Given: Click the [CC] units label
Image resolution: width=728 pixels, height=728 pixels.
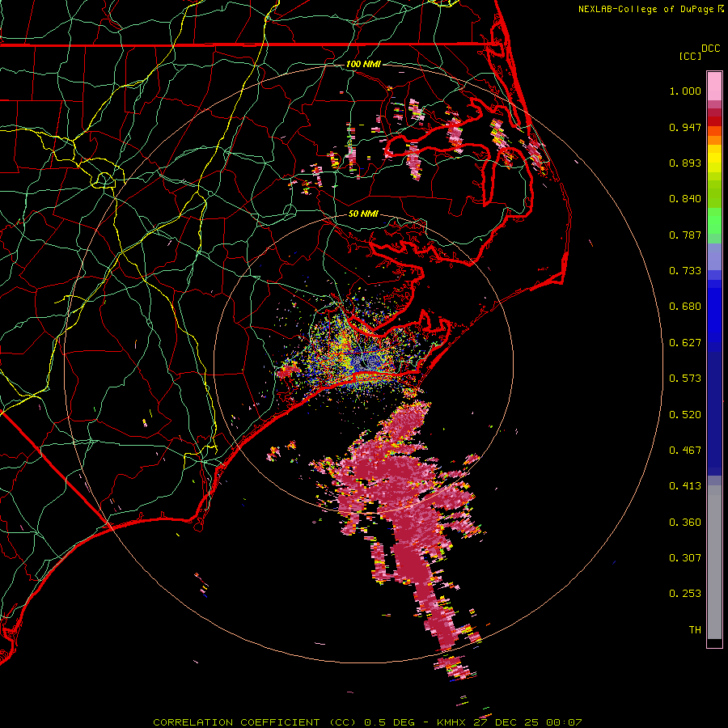Looking at the screenshot, I should [x=690, y=56].
